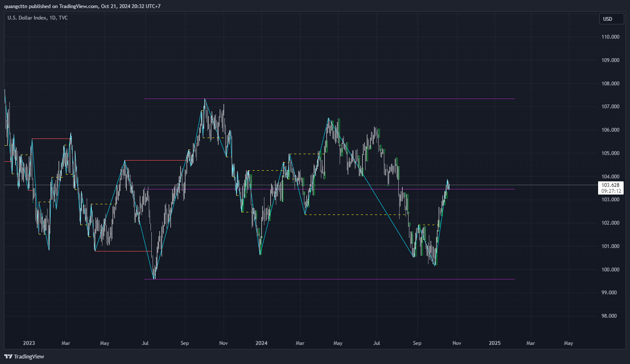This screenshot has width=630, height=364.
Task: Click the 100.000 price axis label
Action: point(610,270)
